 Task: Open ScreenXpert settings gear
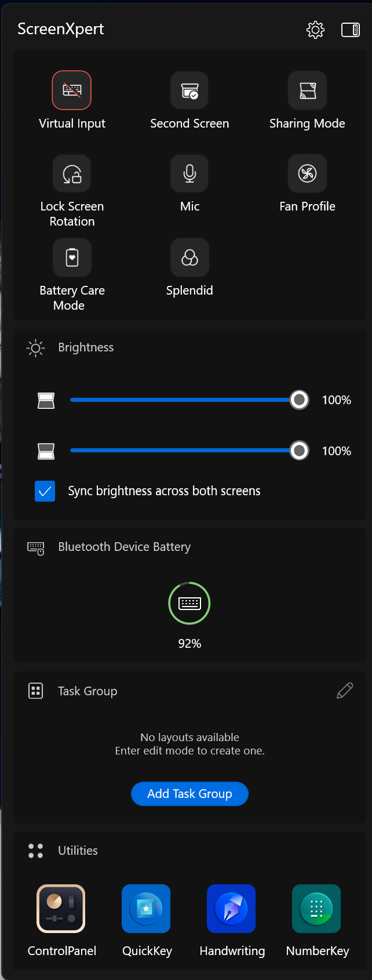tap(315, 30)
